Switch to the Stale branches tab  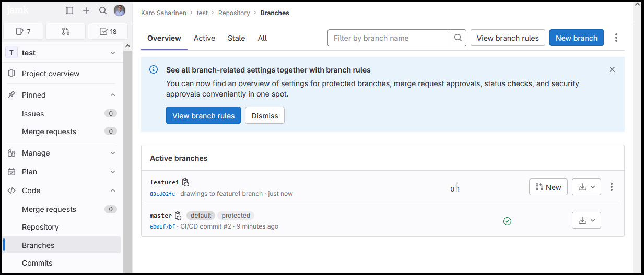point(236,38)
